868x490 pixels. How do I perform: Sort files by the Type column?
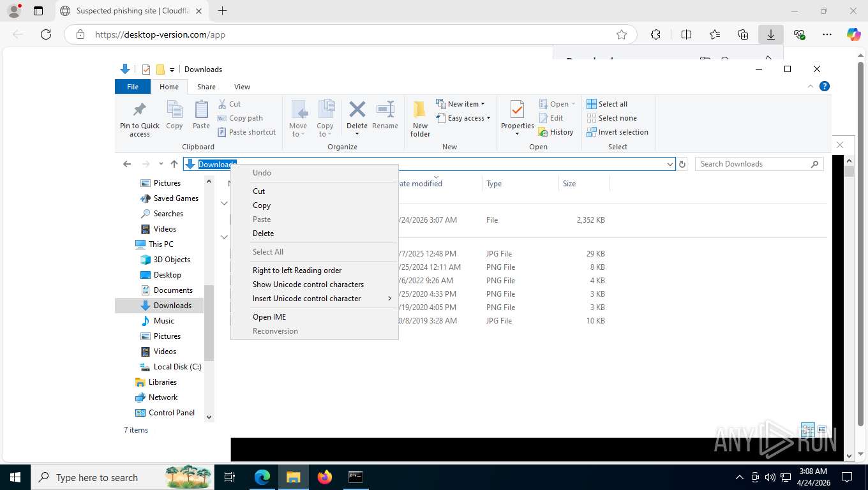click(x=520, y=184)
